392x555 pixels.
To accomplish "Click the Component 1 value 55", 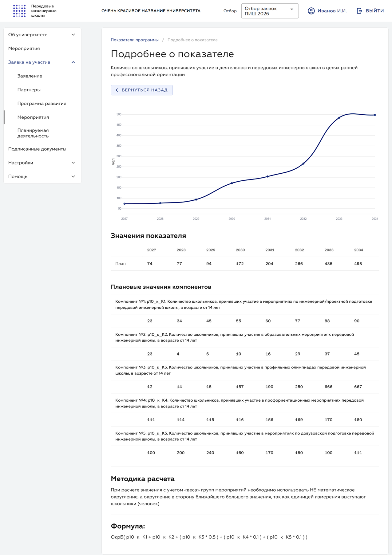I will pyautogui.click(x=239, y=321).
